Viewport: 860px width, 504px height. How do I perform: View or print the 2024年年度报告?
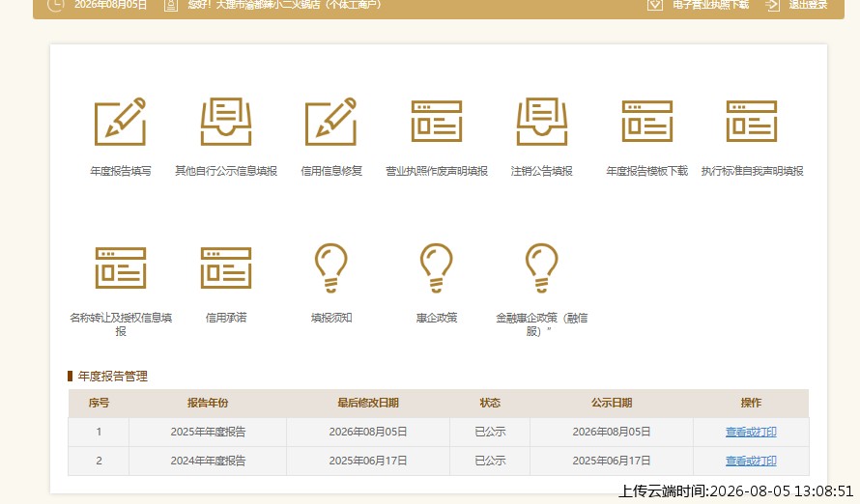751,461
